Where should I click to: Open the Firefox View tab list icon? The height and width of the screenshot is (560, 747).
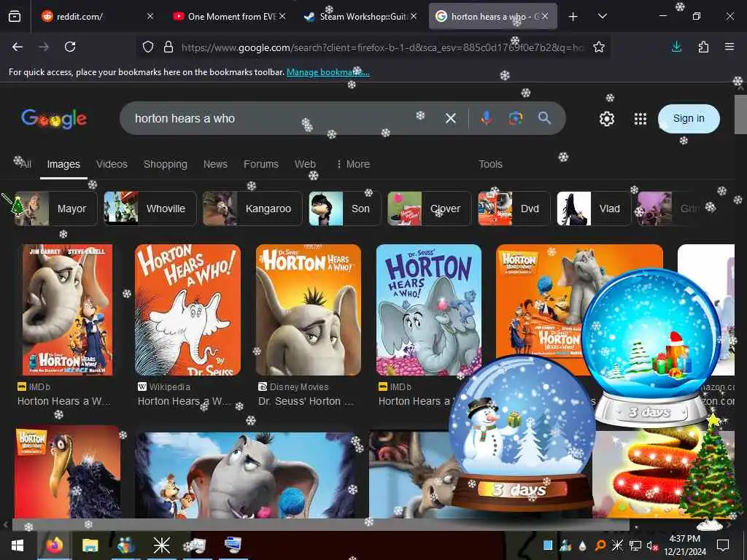click(15, 17)
